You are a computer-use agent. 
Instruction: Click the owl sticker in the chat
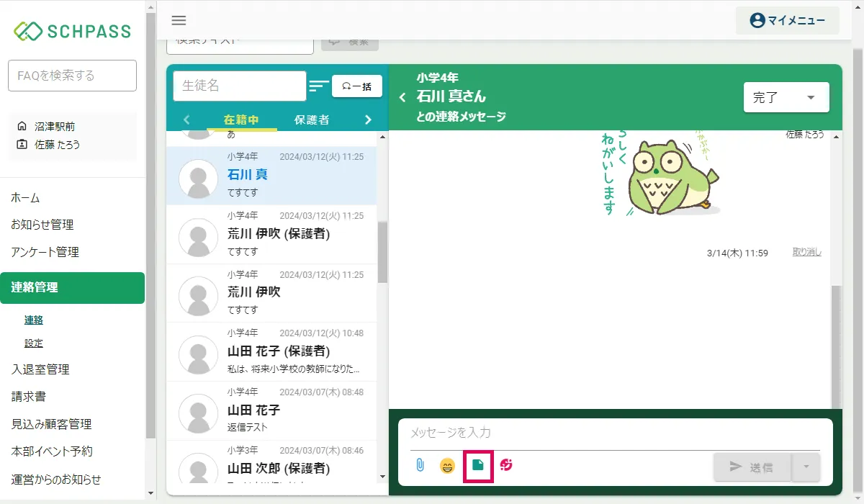tap(661, 173)
